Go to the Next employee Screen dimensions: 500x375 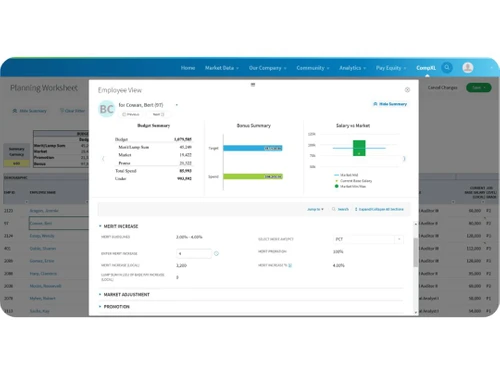(x=158, y=114)
